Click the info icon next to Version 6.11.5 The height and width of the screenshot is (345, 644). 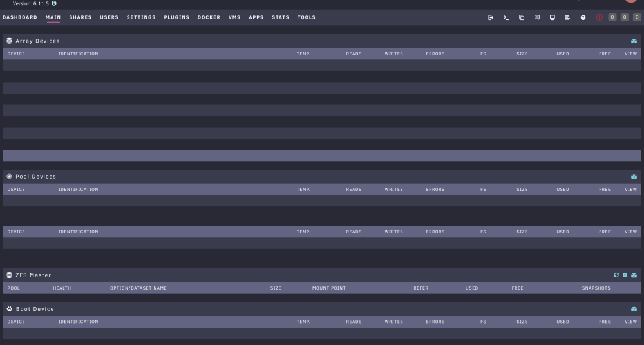click(x=54, y=3)
